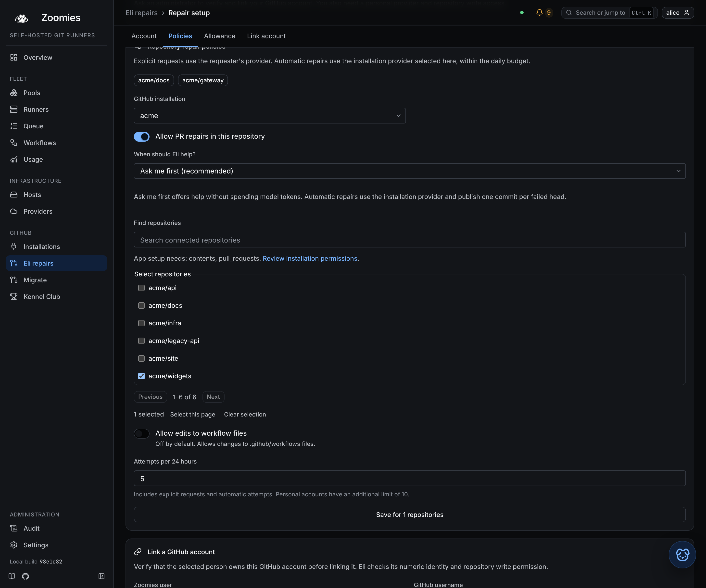Viewport: 706px width, 588px height.
Task: Open the Eli assistant dog button
Action: click(682, 555)
